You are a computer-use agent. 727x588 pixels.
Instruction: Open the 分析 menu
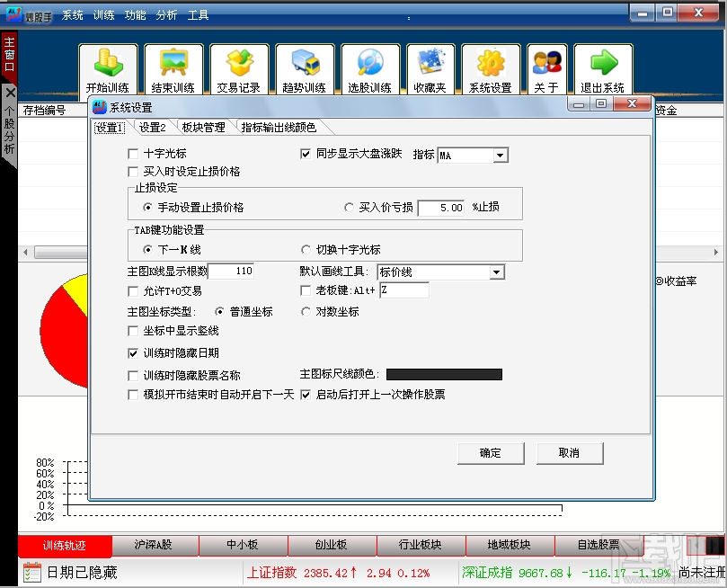[165, 13]
